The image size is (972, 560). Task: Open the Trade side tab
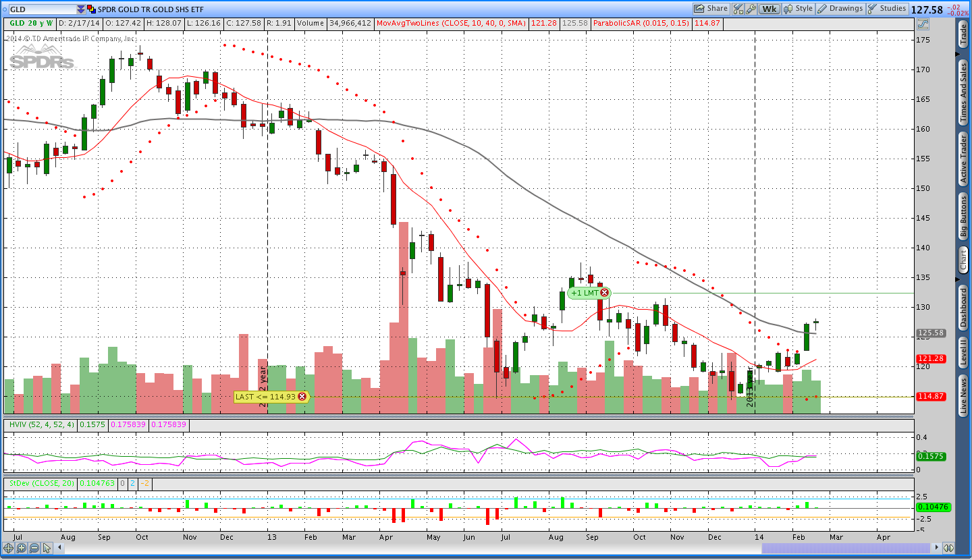pos(963,34)
